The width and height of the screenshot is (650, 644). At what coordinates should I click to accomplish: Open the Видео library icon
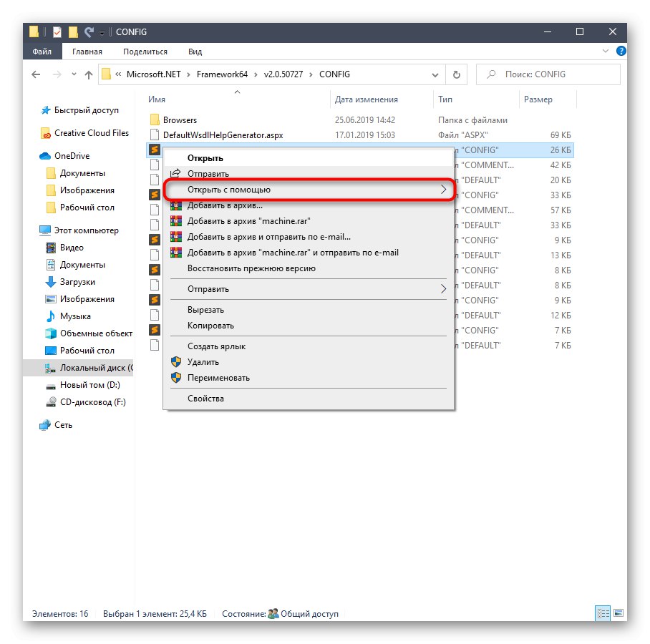pyautogui.click(x=51, y=248)
